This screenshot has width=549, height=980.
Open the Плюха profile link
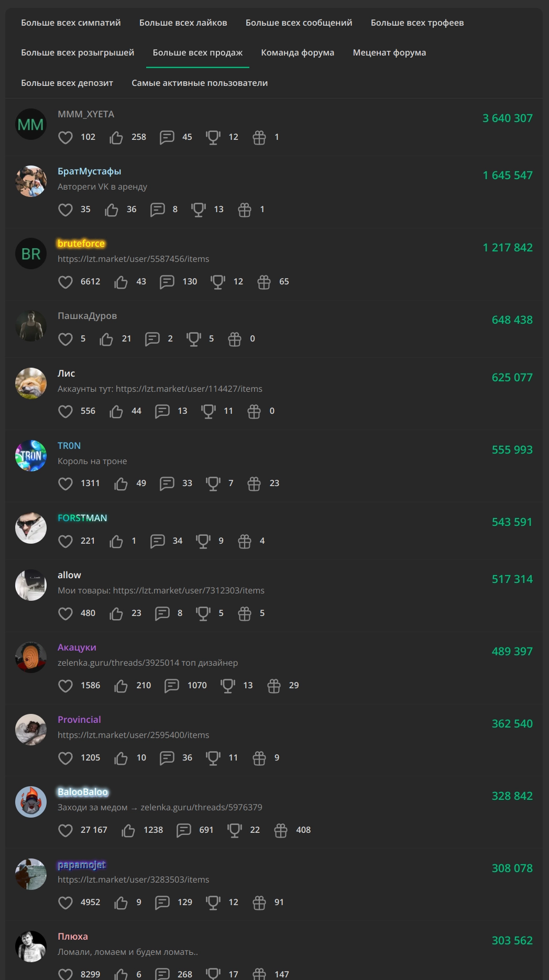pyautogui.click(x=73, y=937)
